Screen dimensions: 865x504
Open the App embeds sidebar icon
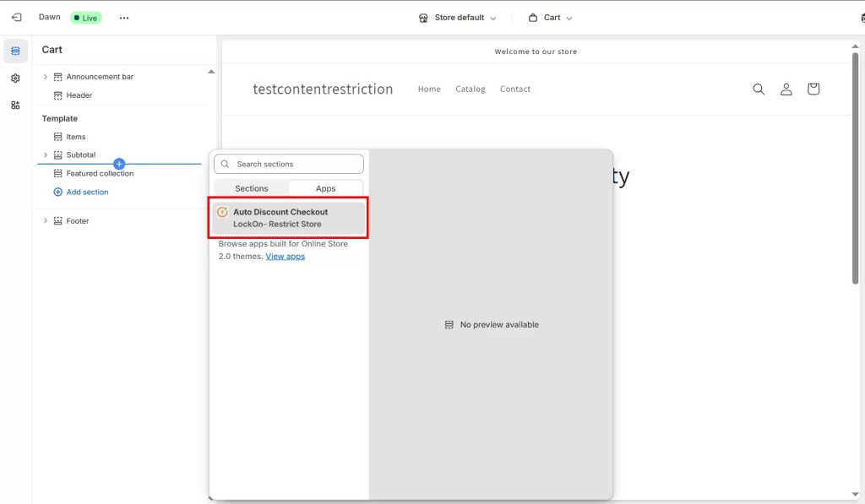click(15, 106)
